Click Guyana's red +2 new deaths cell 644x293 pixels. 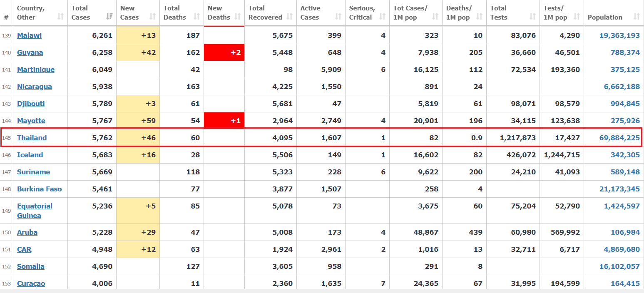click(x=224, y=52)
